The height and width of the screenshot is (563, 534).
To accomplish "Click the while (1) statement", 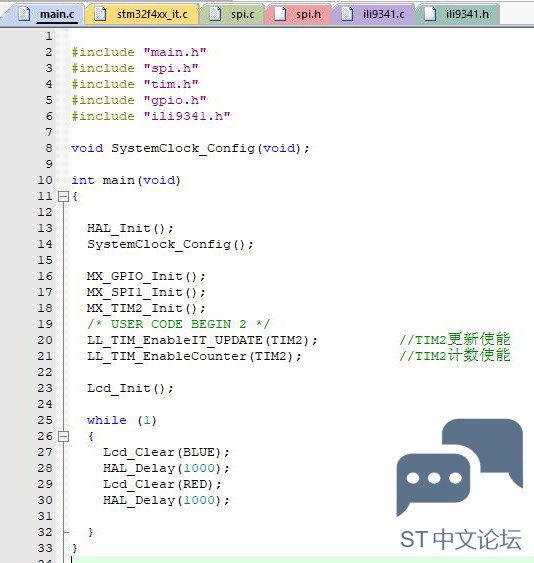I will pos(122,420).
